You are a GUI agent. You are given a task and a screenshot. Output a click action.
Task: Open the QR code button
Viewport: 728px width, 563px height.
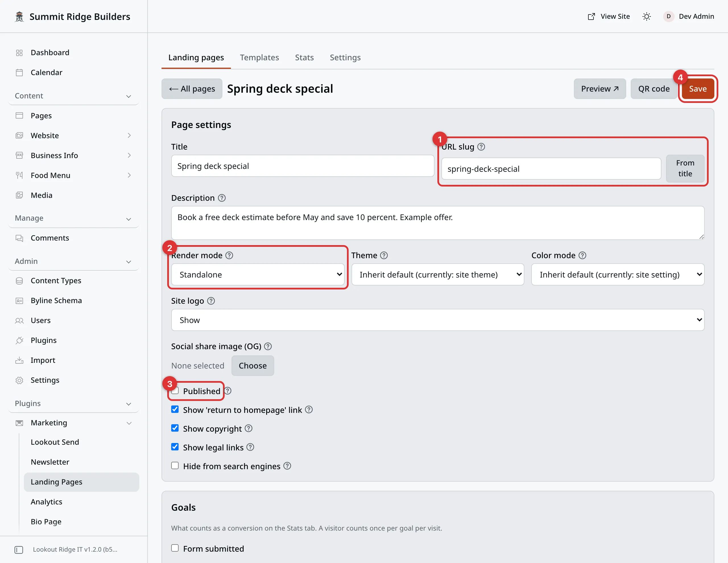(654, 89)
